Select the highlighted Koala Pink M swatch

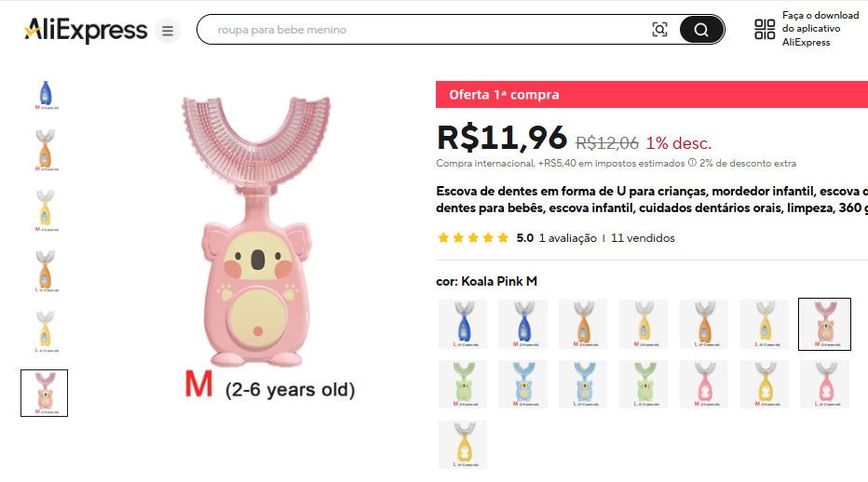(x=824, y=324)
